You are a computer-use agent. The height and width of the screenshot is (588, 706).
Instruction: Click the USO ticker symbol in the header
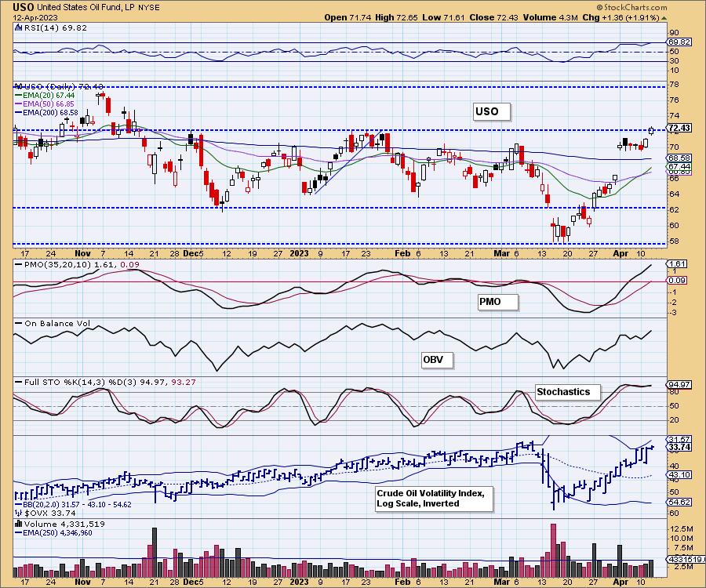tap(23, 7)
